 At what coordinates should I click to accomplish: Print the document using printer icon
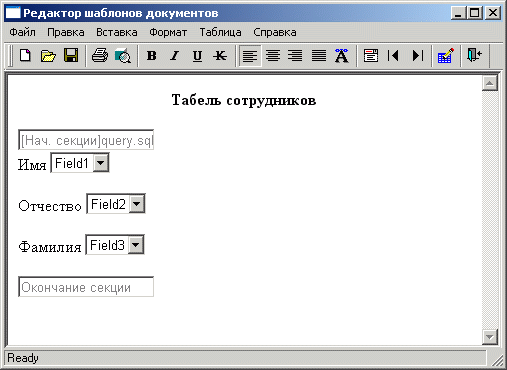pyautogui.click(x=100, y=56)
